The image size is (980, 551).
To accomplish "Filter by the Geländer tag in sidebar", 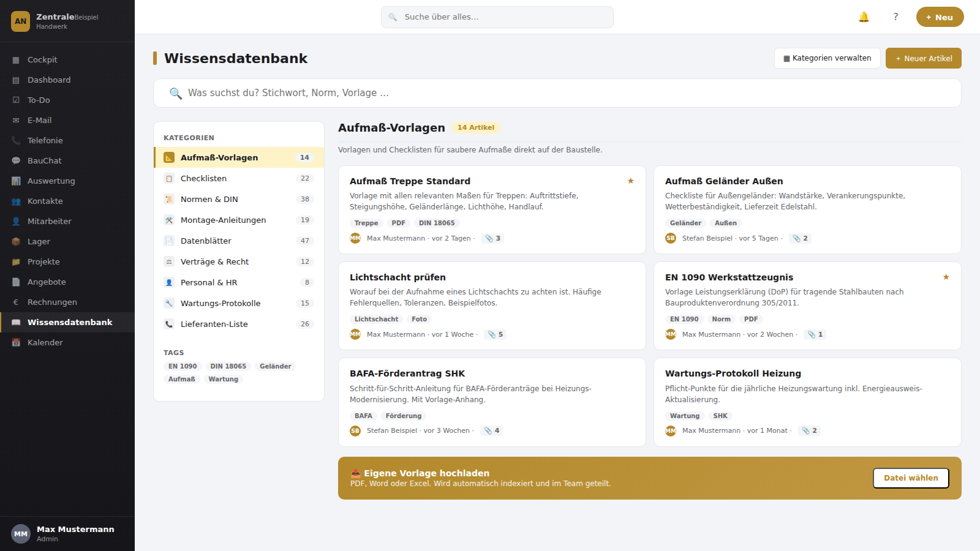I will [276, 366].
